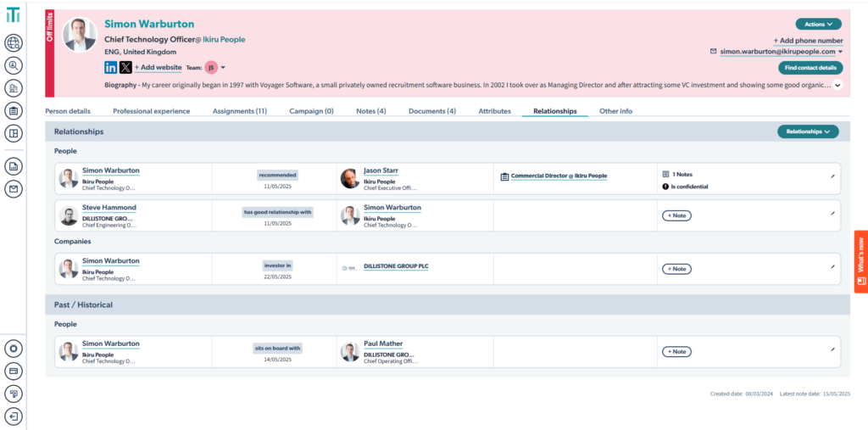Screen dimensions: 868x430
Task: Open the What's new side panel
Action: (860, 261)
